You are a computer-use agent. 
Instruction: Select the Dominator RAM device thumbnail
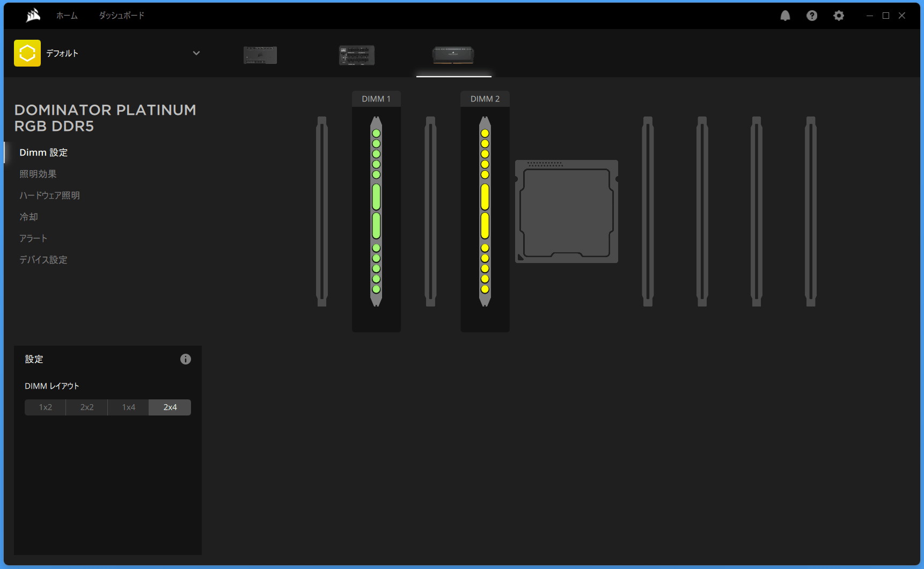click(x=453, y=54)
